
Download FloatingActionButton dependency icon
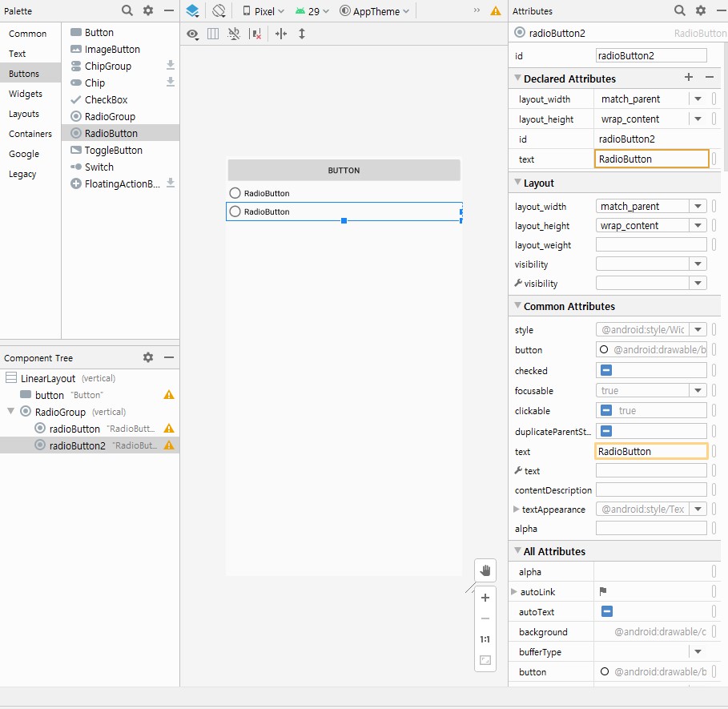171,183
